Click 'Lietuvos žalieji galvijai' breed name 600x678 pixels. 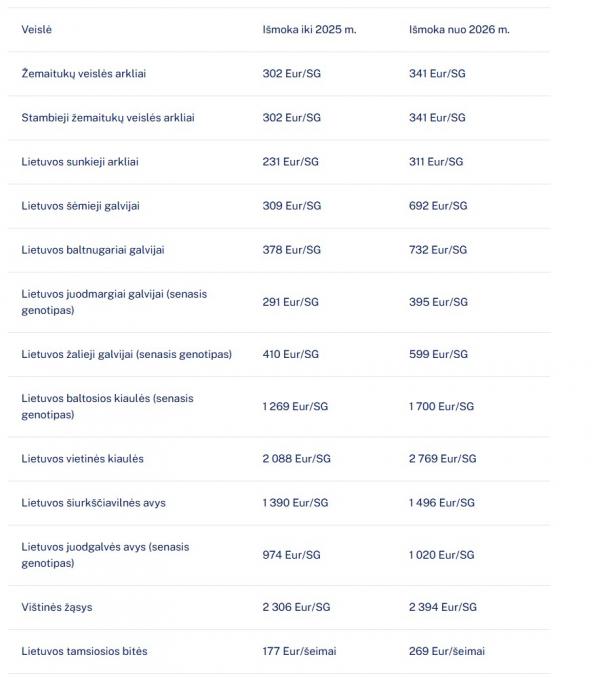coord(126,354)
